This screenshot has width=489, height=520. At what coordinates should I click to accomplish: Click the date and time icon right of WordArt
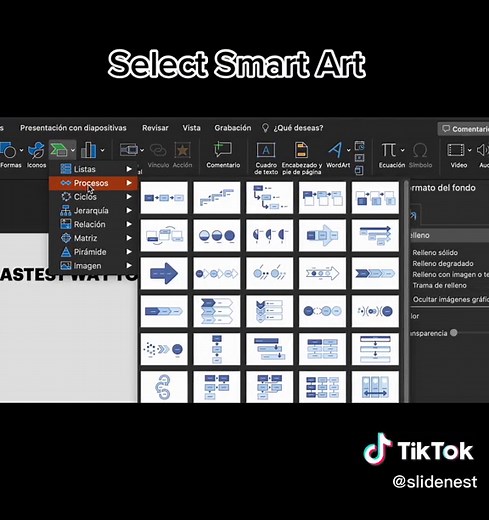coord(359,146)
